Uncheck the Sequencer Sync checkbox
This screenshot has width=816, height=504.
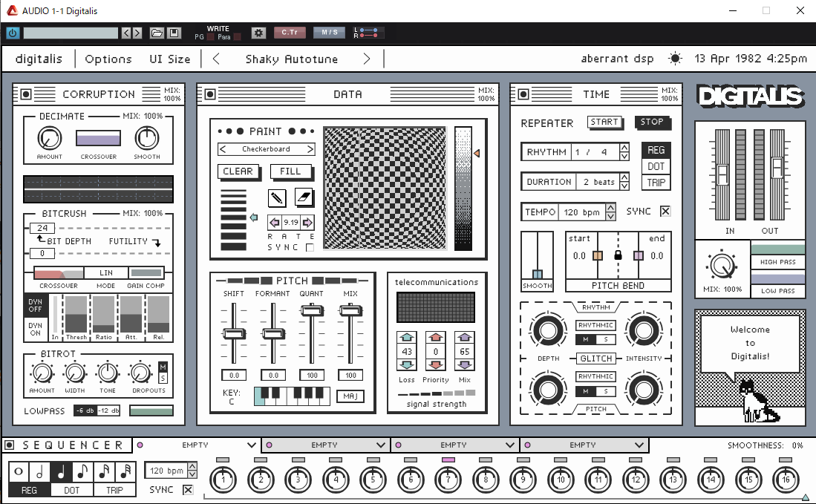point(188,489)
